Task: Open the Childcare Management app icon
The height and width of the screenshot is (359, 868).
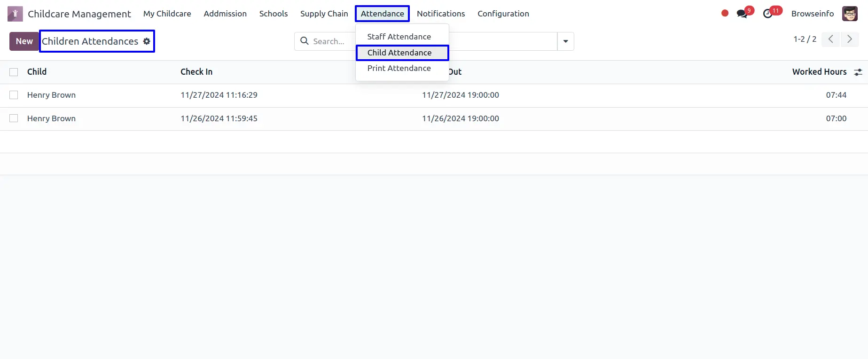Action: click(x=15, y=14)
